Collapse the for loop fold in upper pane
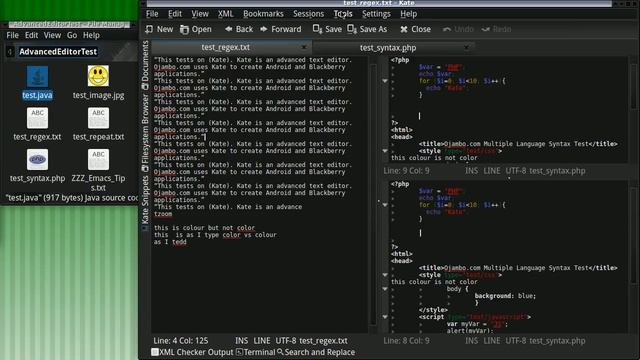 pos(385,81)
